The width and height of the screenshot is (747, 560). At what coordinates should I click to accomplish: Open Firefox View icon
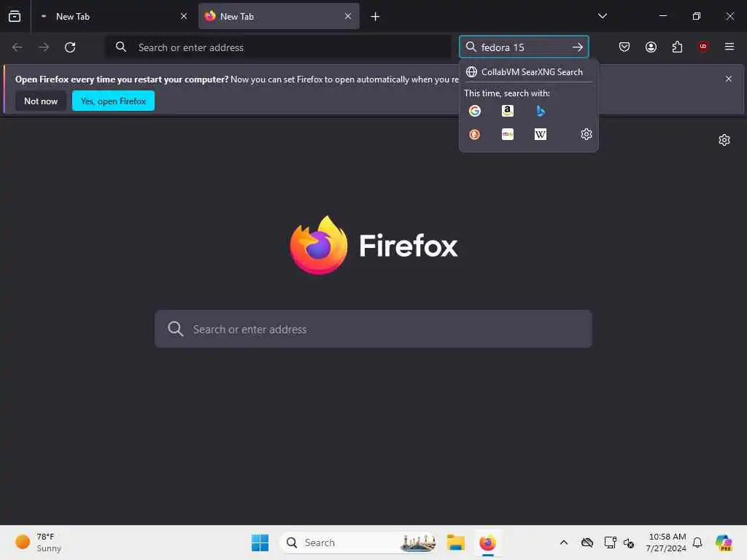click(x=15, y=16)
